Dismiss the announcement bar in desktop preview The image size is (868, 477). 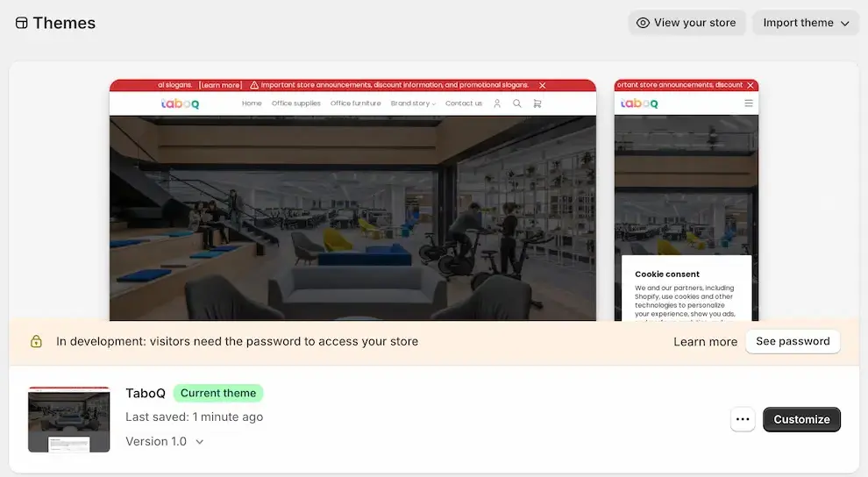coord(543,86)
